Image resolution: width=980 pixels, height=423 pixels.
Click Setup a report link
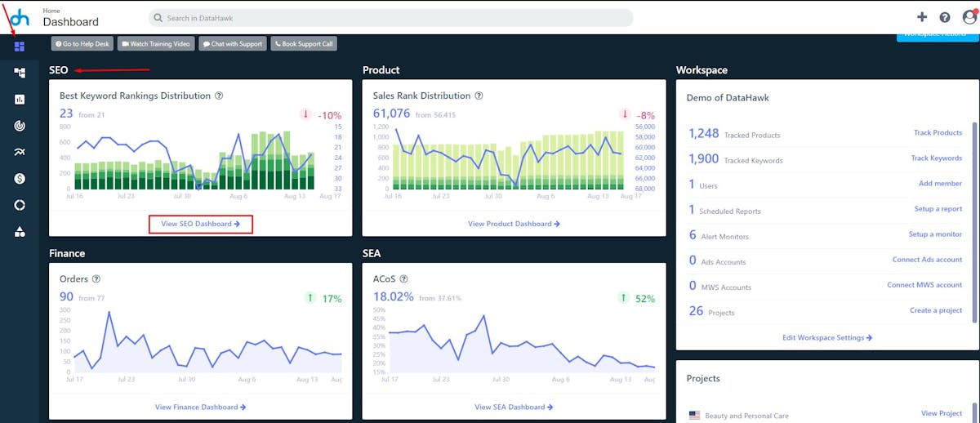pos(938,209)
